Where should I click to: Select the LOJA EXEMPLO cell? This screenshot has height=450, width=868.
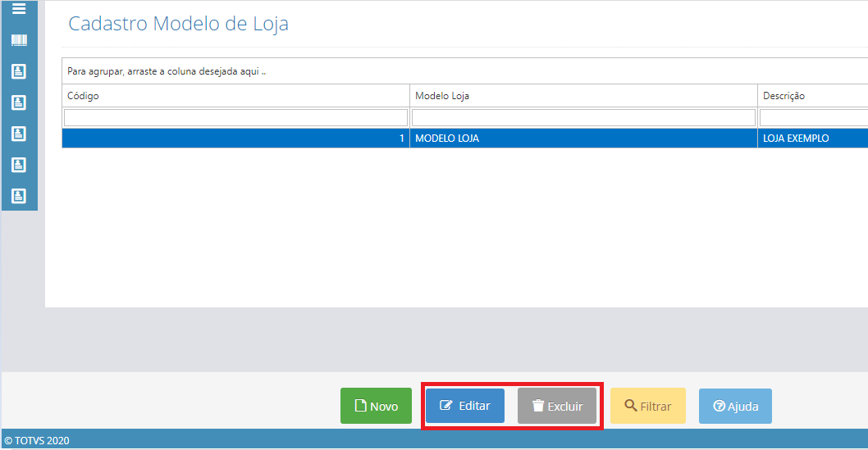click(x=813, y=139)
